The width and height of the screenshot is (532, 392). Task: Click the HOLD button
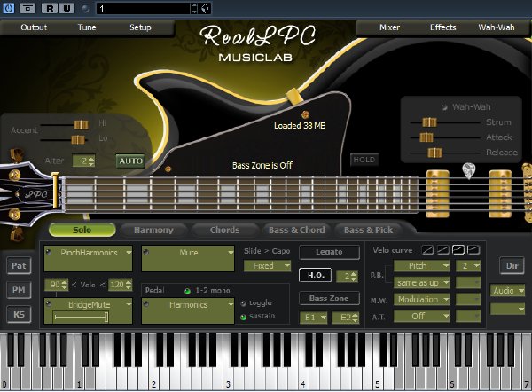[364, 160]
